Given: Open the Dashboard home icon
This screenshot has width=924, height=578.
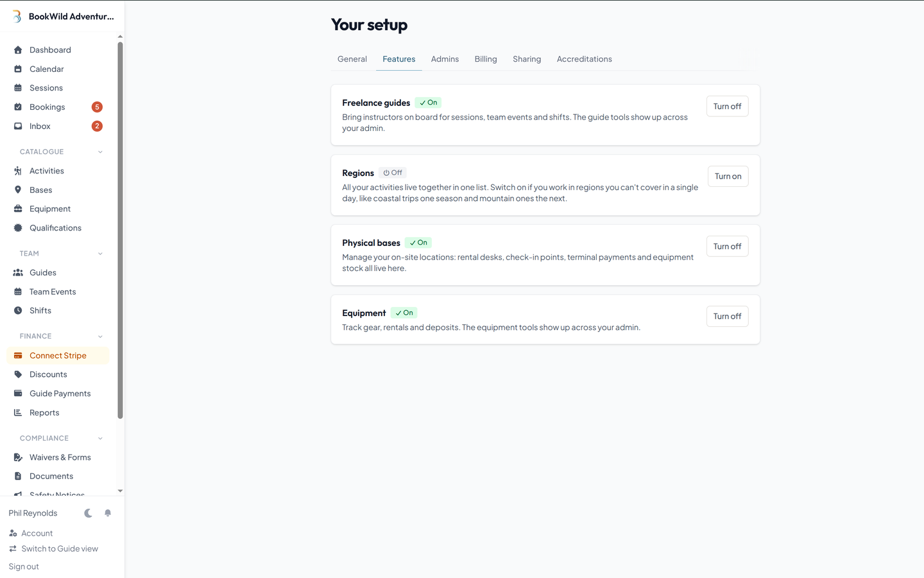Looking at the screenshot, I should tap(18, 50).
